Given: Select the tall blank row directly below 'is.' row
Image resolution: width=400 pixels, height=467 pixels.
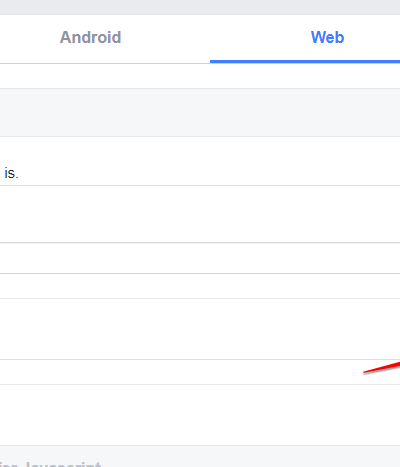Looking at the screenshot, I should pos(200,214).
